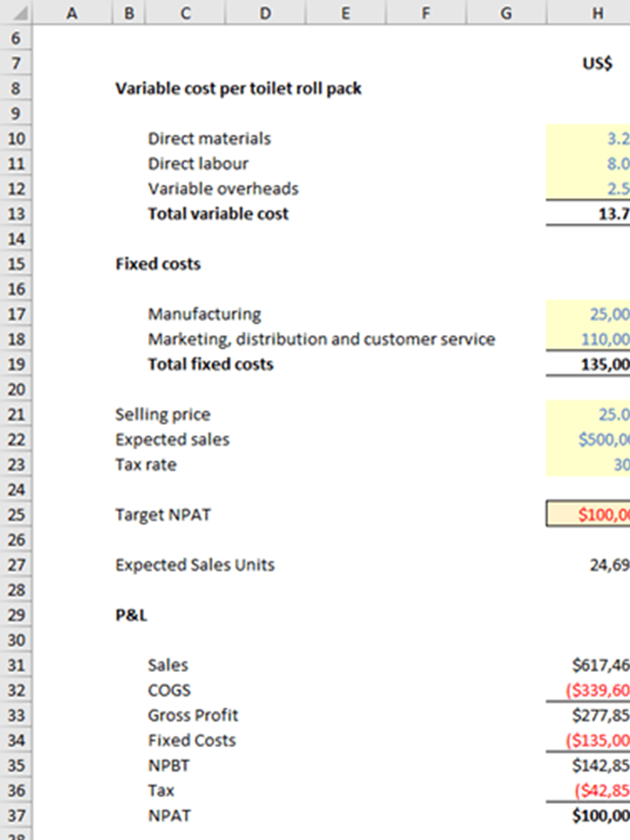The width and height of the screenshot is (630, 840).
Task: Select row 37 header
Action: [16, 816]
